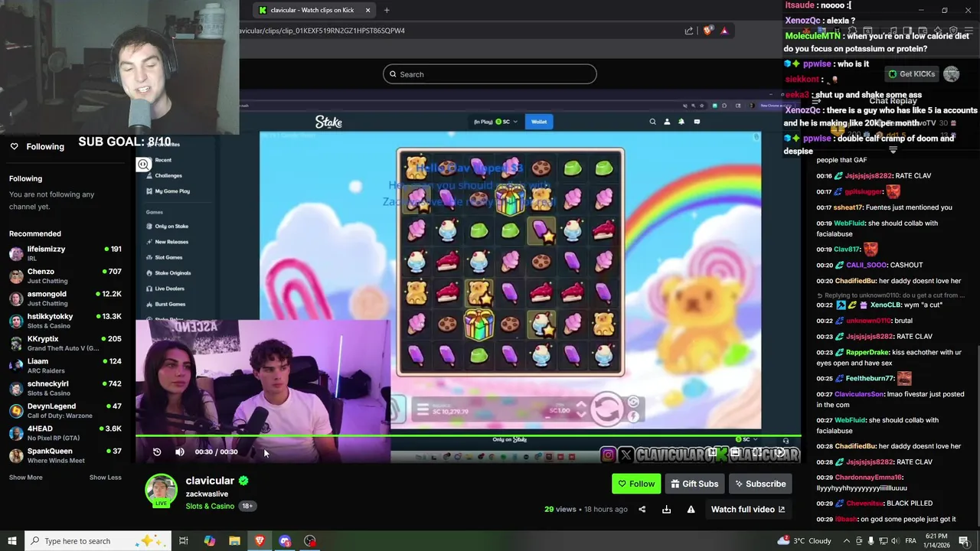Click the replay/rewind icon in clip player
Screen dimensions: 980x551
click(x=157, y=452)
